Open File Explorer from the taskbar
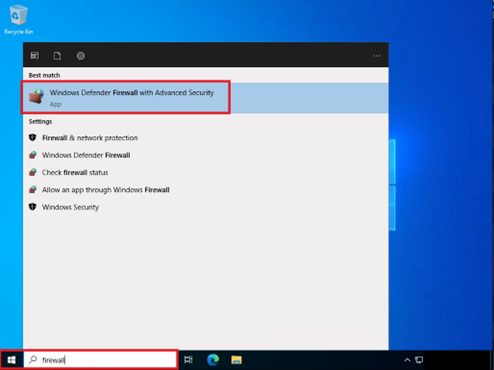The image size is (494, 370). pyautogui.click(x=236, y=360)
